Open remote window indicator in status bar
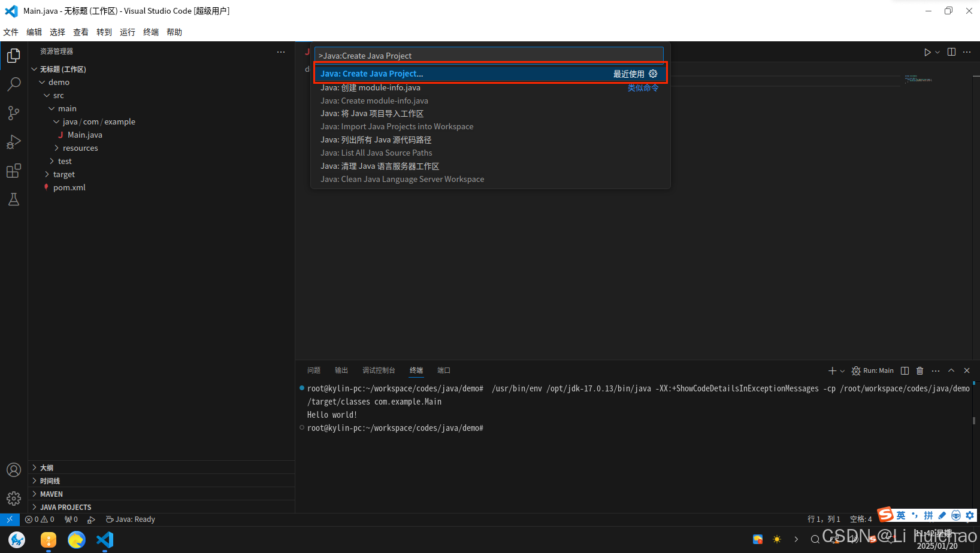This screenshot has height=553, width=980. (x=10, y=519)
